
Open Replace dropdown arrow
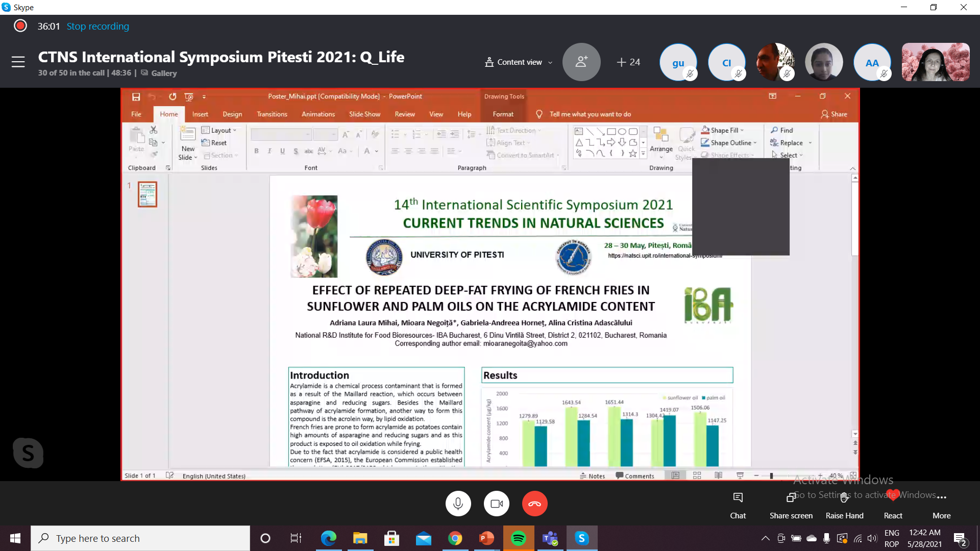point(810,143)
